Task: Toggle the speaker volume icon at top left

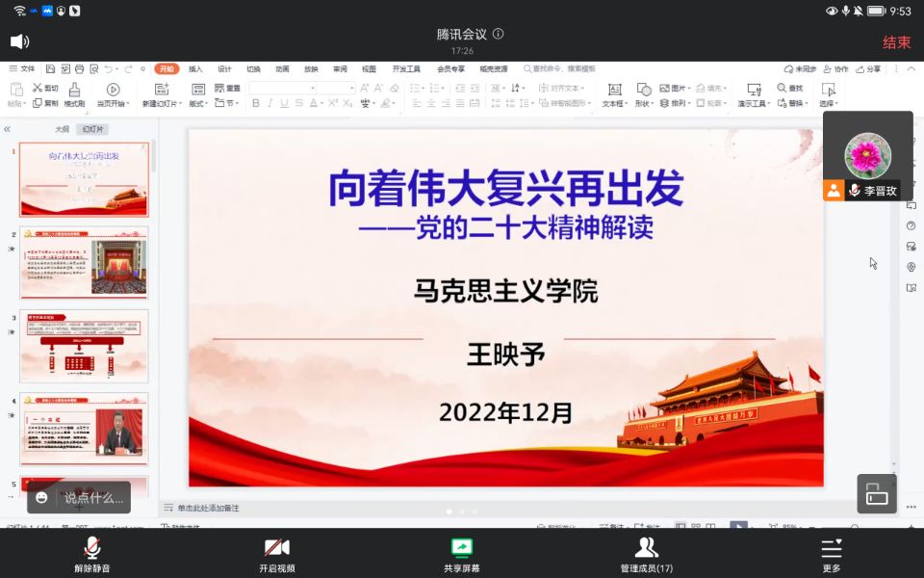Action: 19,41
